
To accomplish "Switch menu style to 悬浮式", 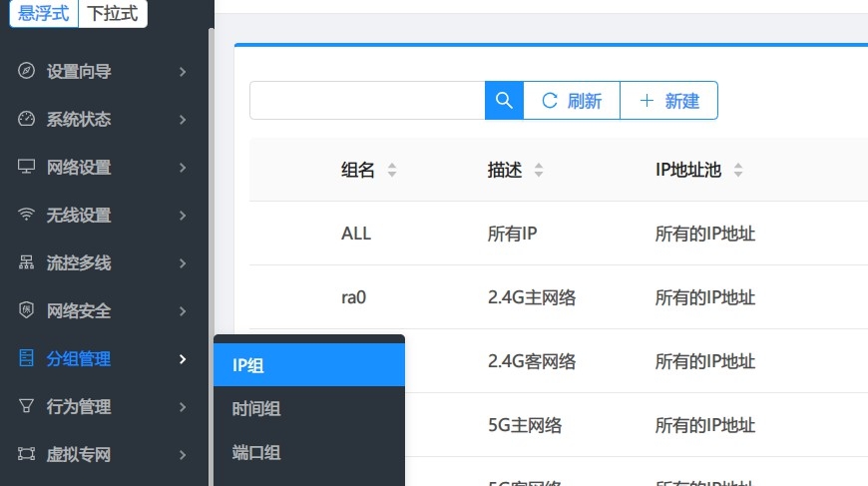I will 43,14.
